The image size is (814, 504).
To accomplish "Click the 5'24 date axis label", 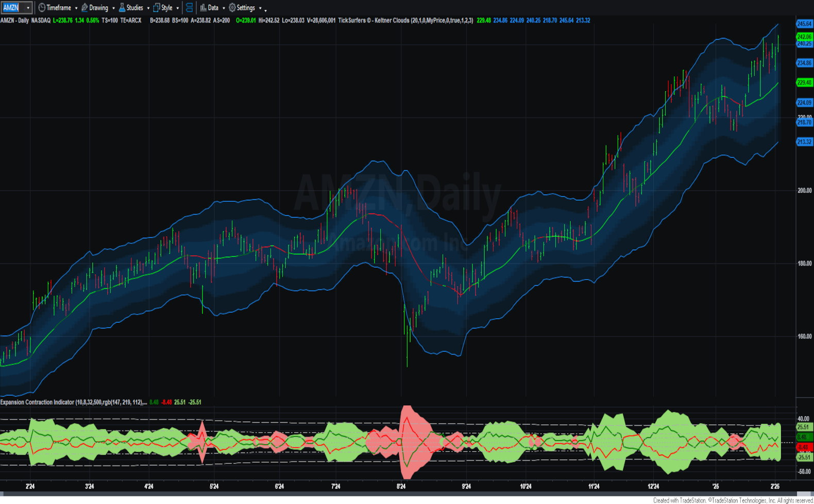I will point(214,486).
